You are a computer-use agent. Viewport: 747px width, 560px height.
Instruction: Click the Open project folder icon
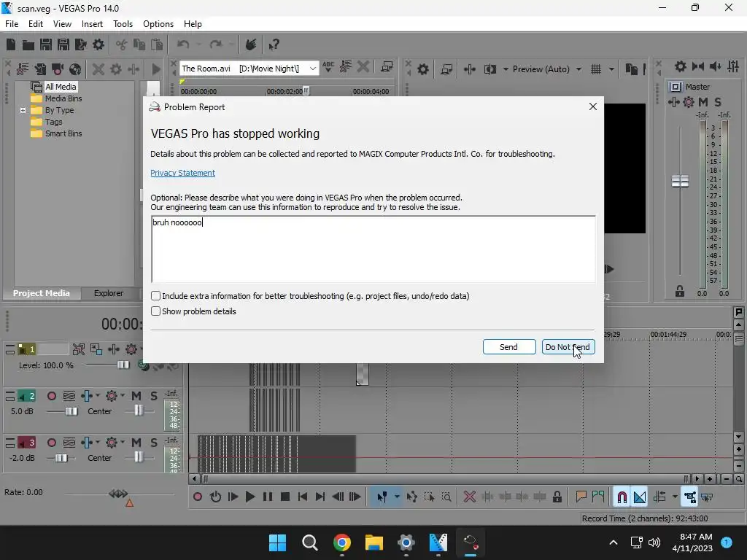click(28, 44)
